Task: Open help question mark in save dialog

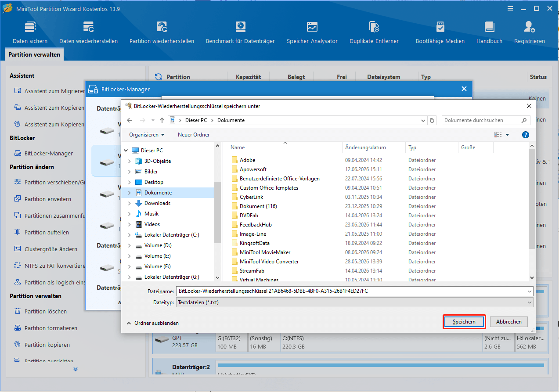Action: click(x=526, y=135)
